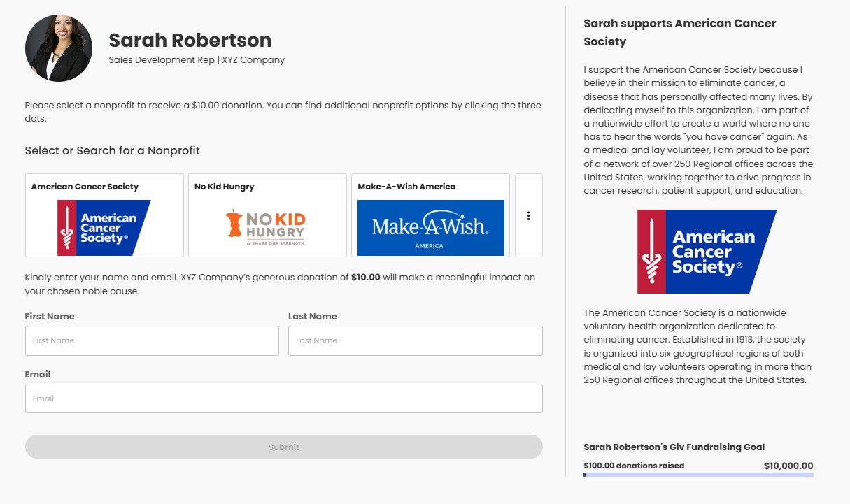The image size is (850, 504).
Task: Click the "$10,000.00" goal amount
Action: [788, 466]
